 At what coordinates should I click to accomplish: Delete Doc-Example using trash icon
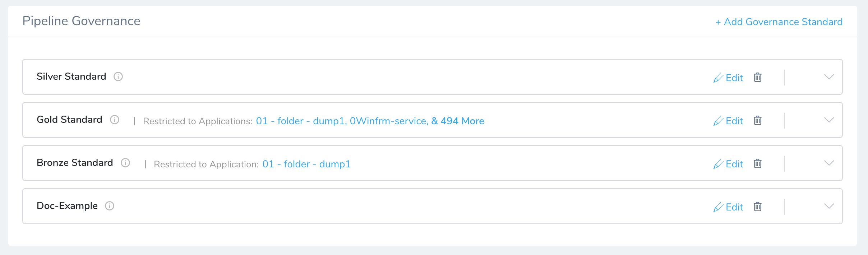point(758,207)
